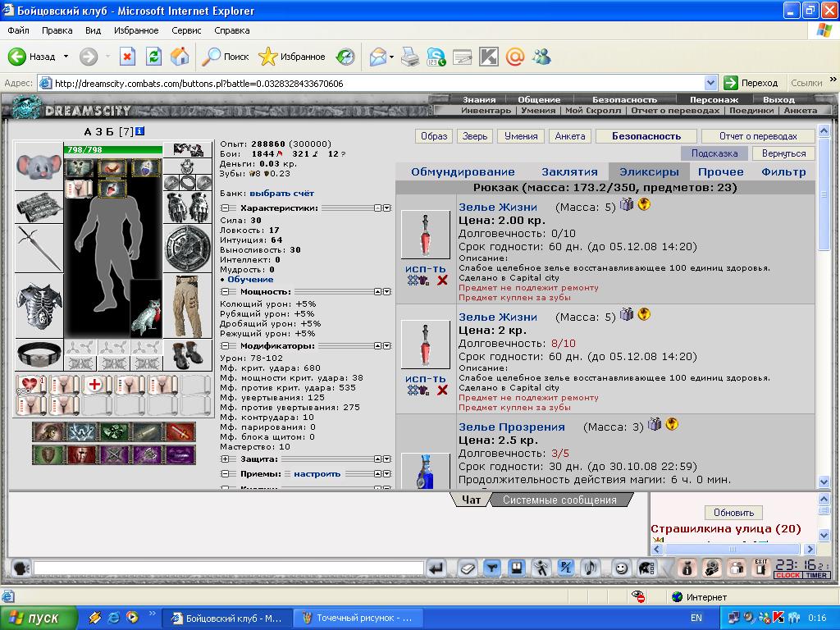Open the Фильтр tab
840x630 pixels.
pyautogui.click(x=783, y=172)
